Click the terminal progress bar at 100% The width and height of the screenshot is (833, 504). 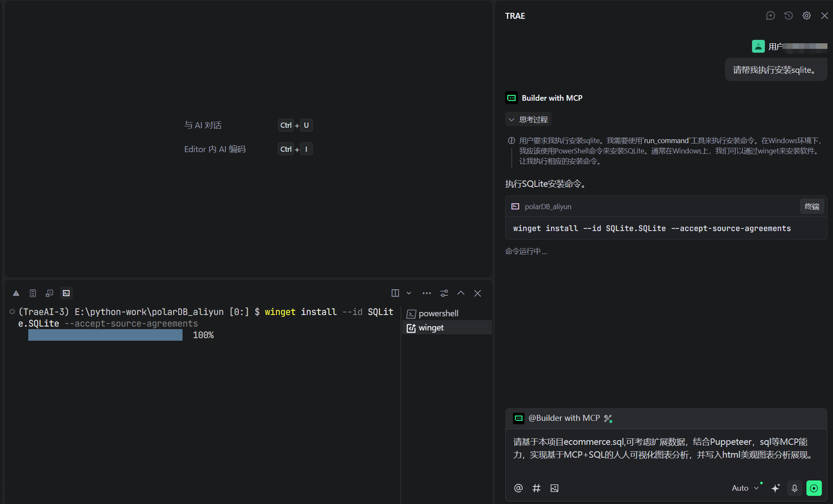click(x=105, y=335)
